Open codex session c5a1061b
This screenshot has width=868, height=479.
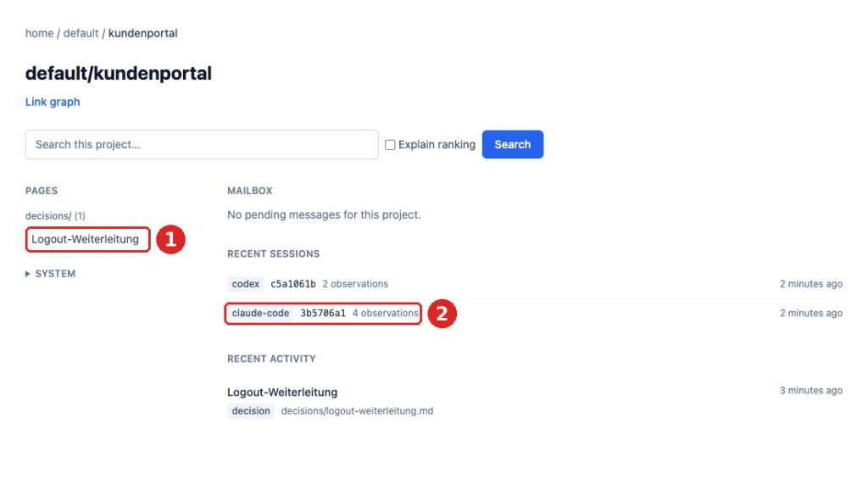click(292, 284)
